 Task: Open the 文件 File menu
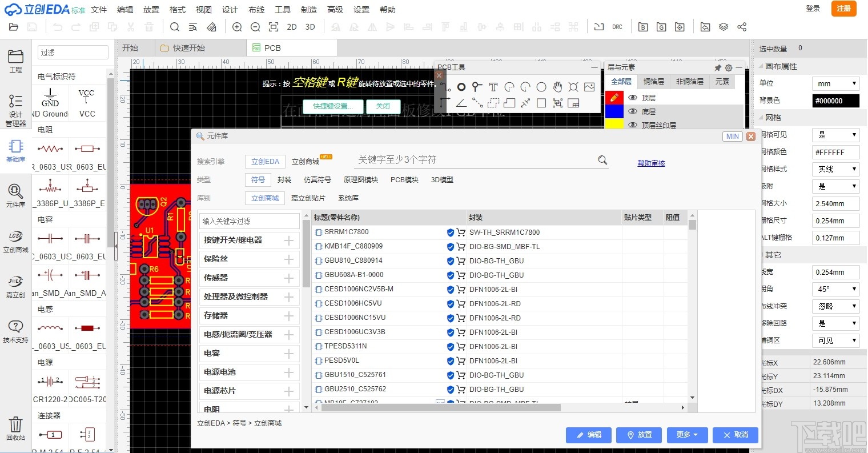[99, 10]
